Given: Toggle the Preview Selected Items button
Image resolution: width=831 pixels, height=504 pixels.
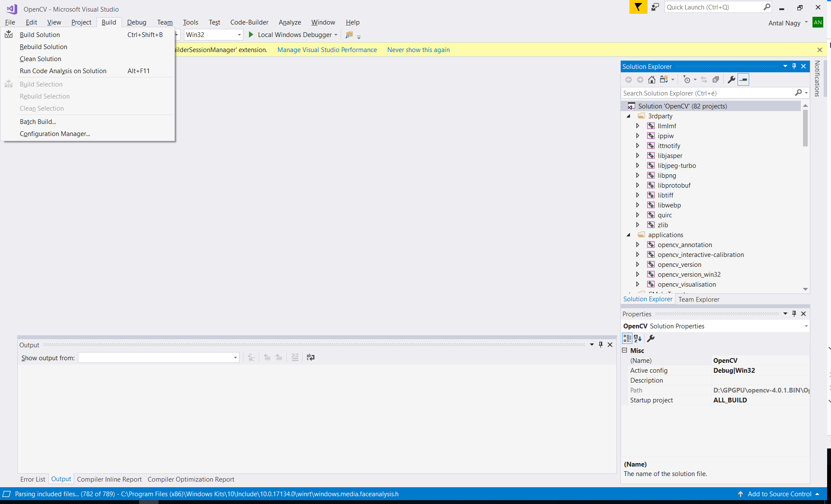Looking at the screenshot, I should (744, 80).
